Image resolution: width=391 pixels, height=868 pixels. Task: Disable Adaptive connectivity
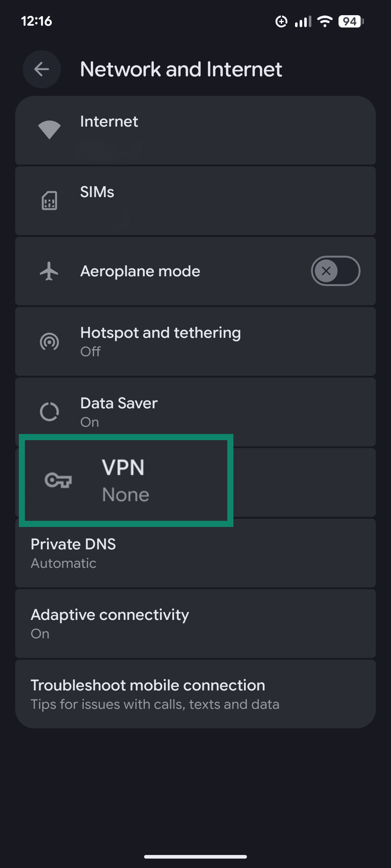click(195, 623)
